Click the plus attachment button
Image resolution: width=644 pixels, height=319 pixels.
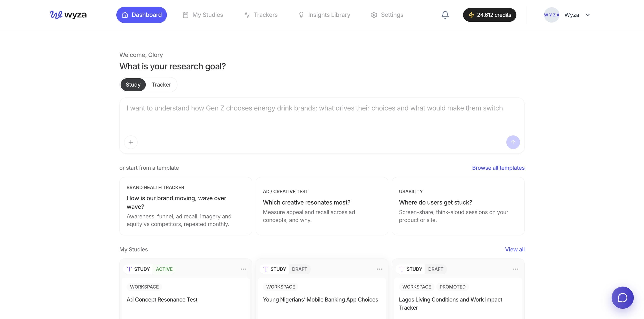click(131, 142)
